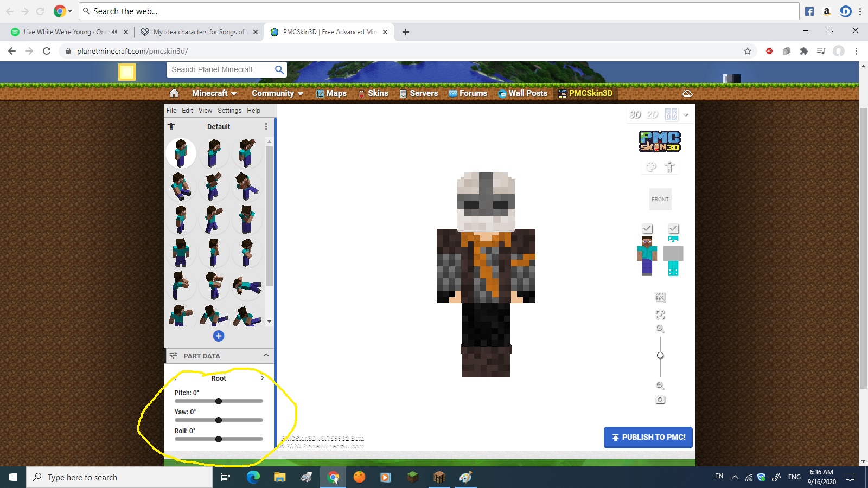The height and width of the screenshot is (488, 868).
Task: Click the pose list scrollbar down arrow
Action: 269,322
